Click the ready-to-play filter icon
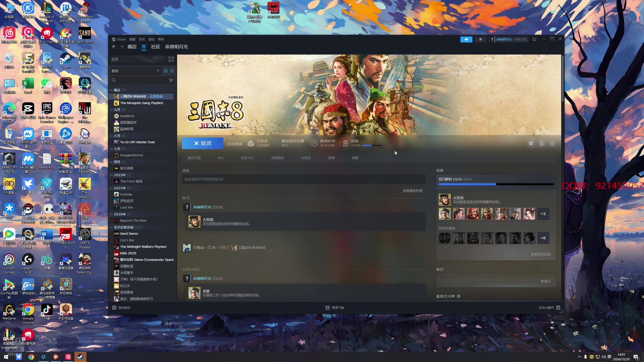644x362 pixels. (172, 71)
